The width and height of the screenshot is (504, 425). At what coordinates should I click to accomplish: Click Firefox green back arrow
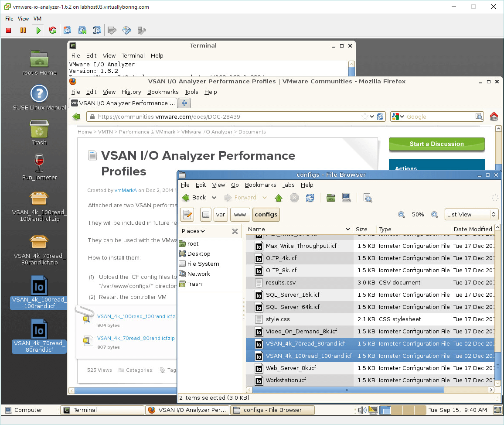pos(76,117)
